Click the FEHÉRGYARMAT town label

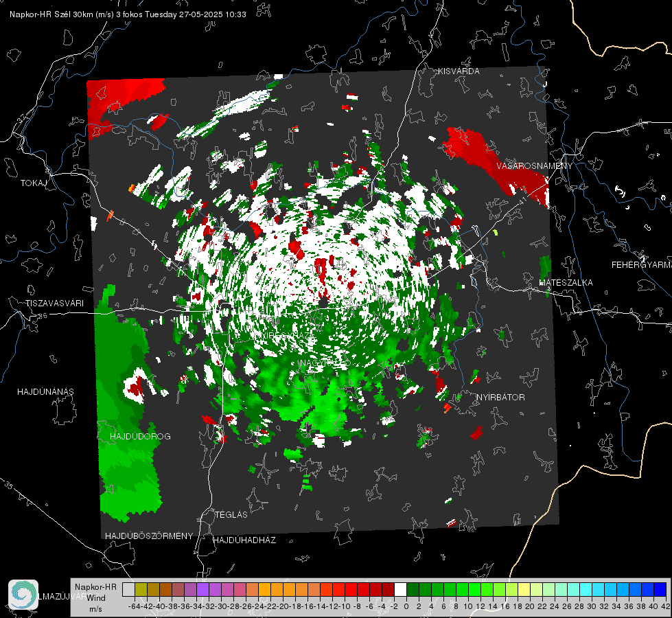[x=642, y=264]
